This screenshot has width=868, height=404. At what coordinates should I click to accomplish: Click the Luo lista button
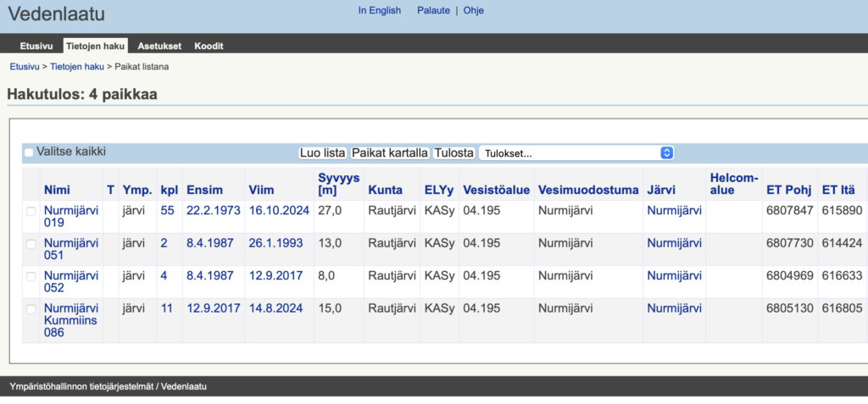coord(322,153)
